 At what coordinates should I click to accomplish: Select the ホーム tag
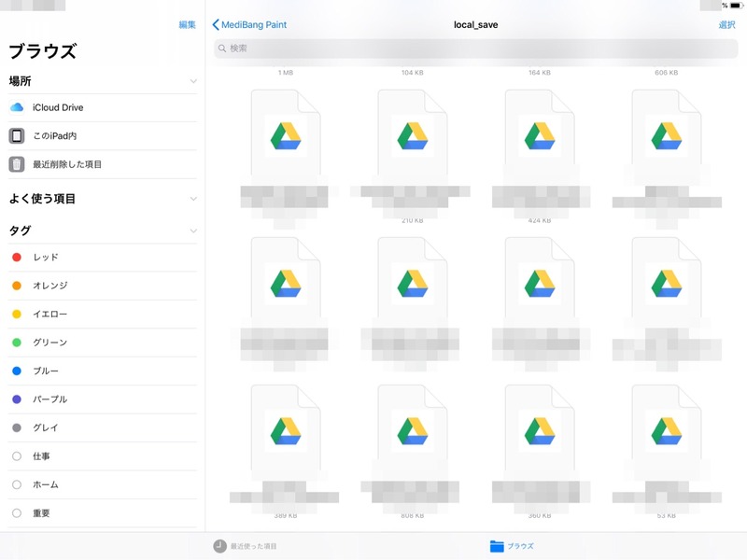coord(103,484)
